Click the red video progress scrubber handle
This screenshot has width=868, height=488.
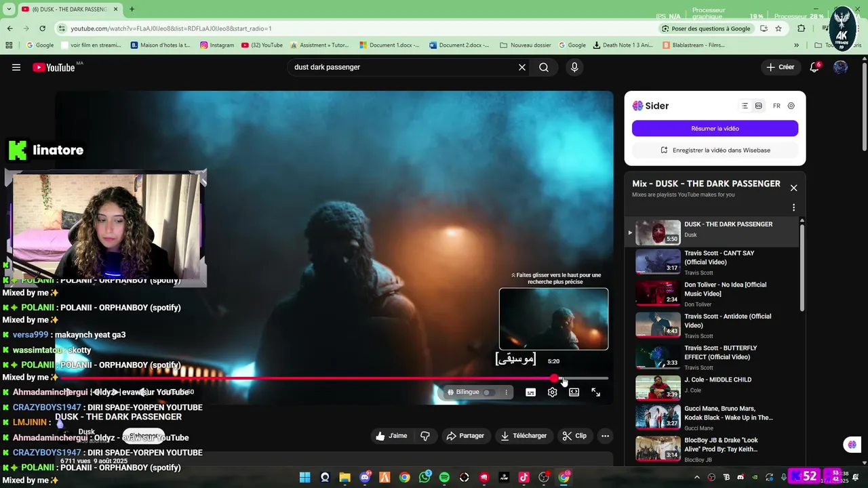coord(555,378)
